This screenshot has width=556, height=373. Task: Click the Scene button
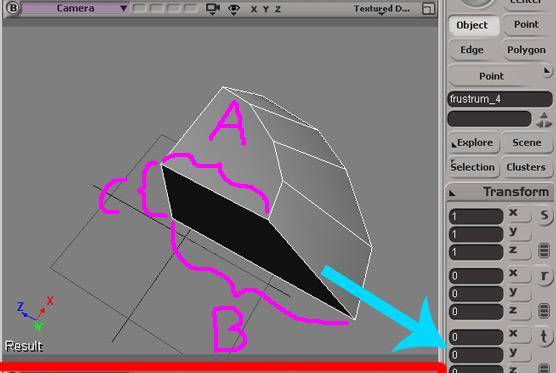point(527,143)
